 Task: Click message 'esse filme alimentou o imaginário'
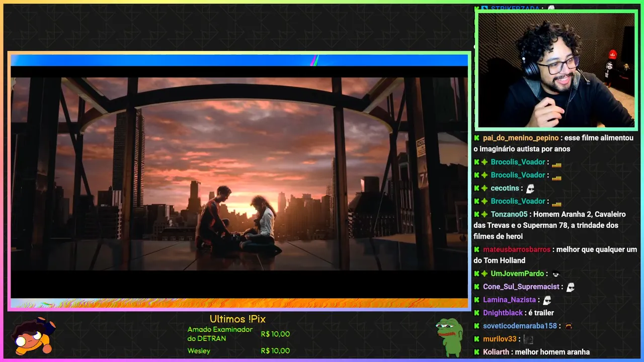coord(553,143)
